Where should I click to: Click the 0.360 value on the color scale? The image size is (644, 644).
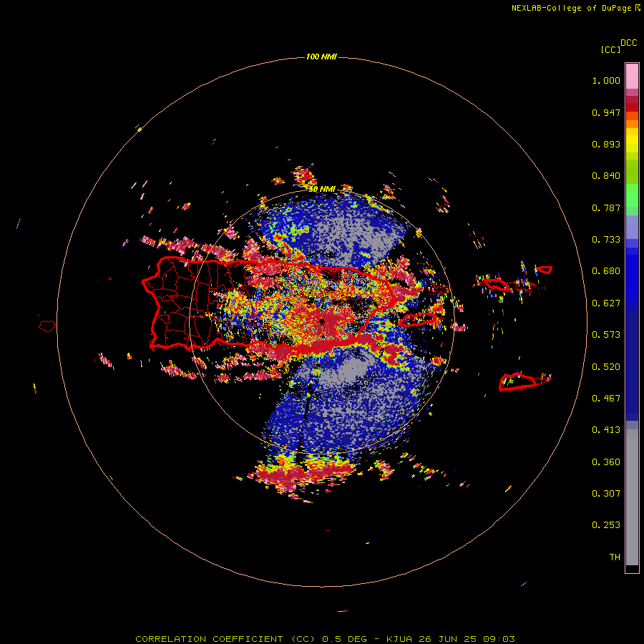[x=606, y=462]
